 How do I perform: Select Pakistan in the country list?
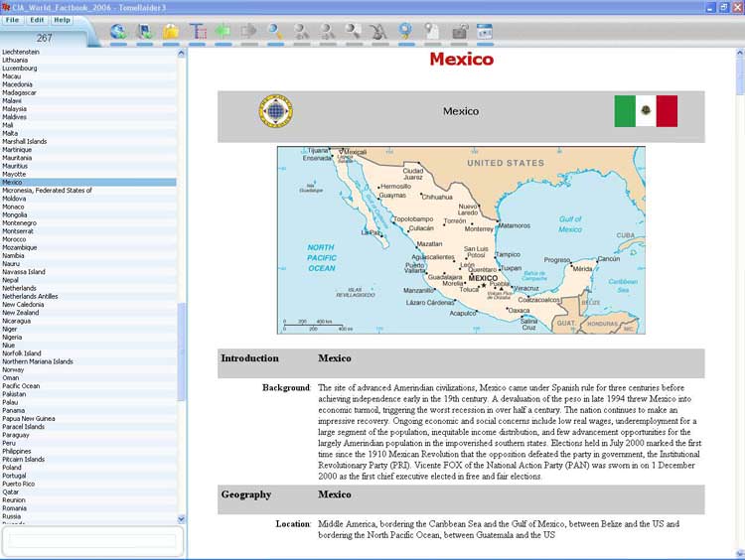pyautogui.click(x=14, y=394)
